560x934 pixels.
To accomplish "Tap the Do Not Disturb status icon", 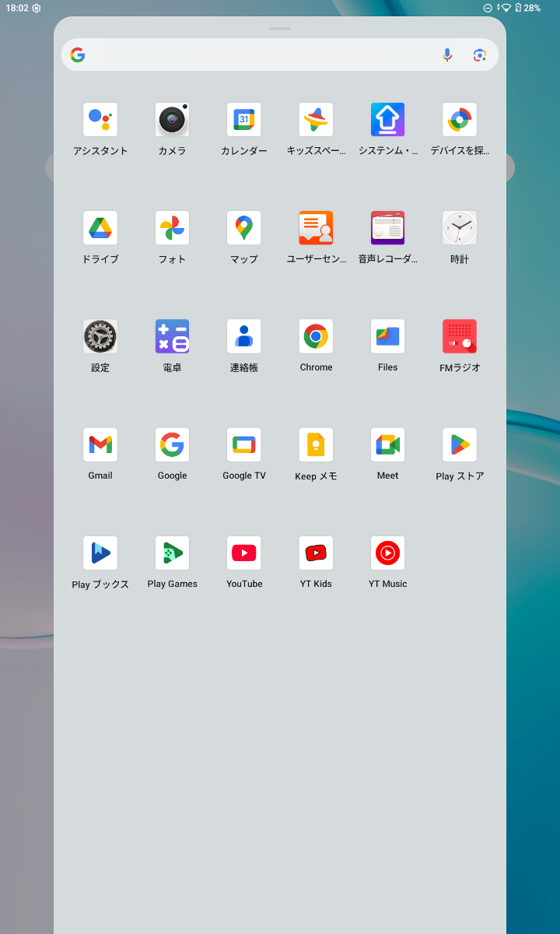I will (x=488, y=8).
